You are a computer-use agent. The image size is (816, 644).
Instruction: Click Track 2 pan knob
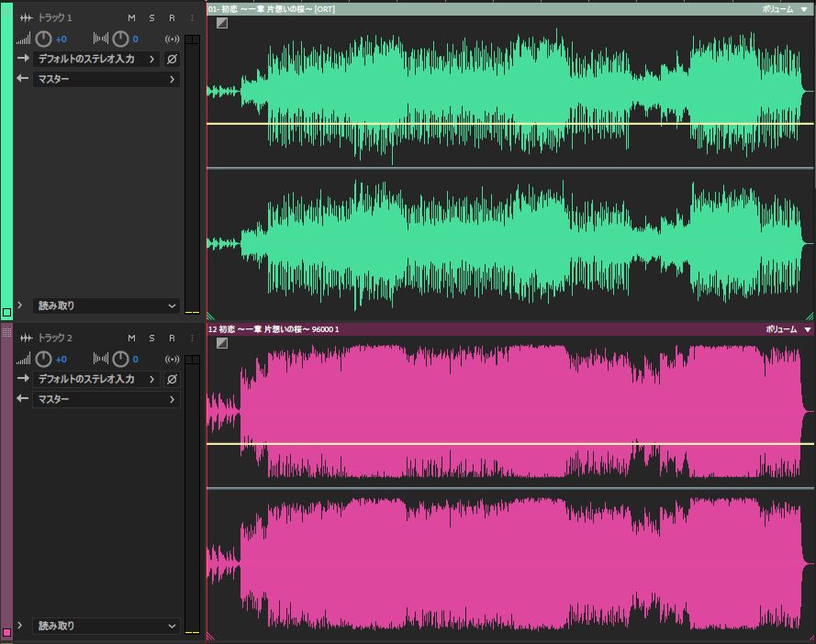tap(120, 359)
